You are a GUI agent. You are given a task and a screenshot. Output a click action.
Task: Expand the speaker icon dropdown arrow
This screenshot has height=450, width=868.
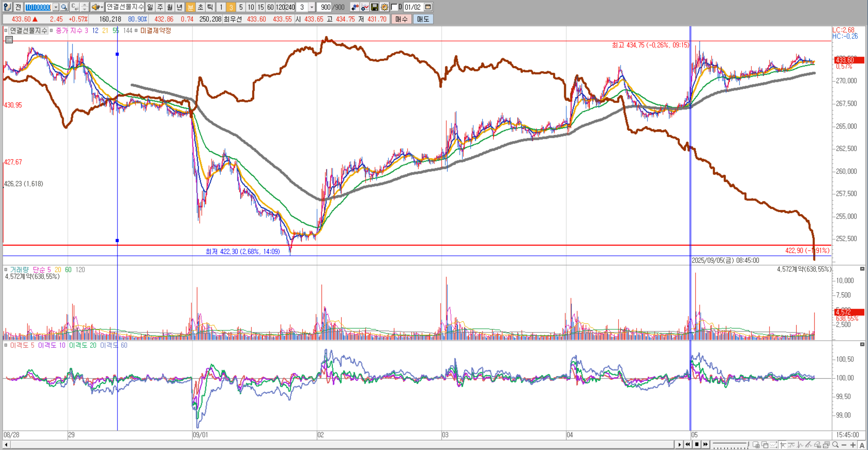click(x=102, y=7)
